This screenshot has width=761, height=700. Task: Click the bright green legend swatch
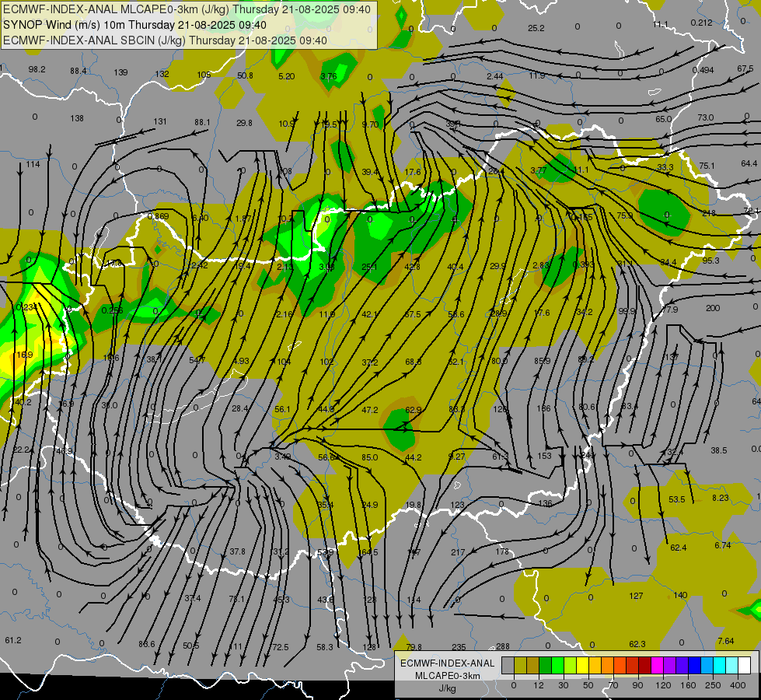point(557,665)
